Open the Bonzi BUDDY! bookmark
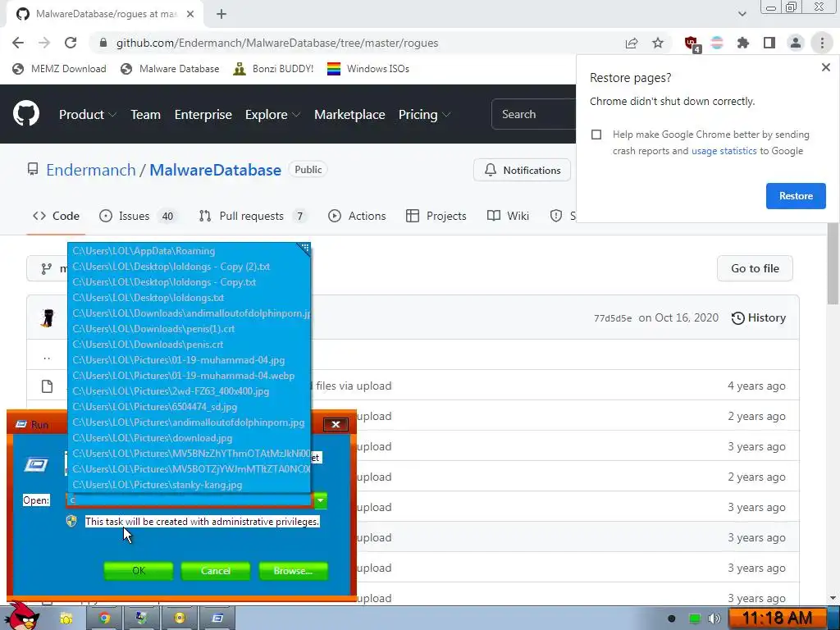The image size is (840, 630). [x=273, y=69]
